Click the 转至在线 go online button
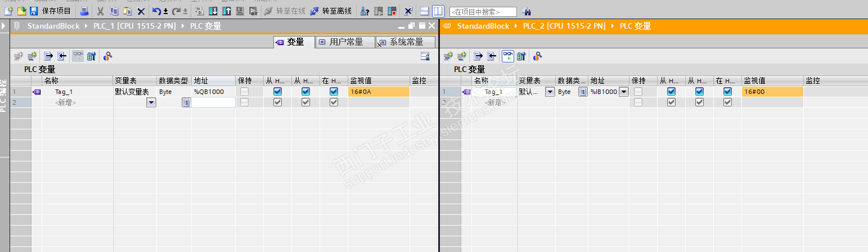Screen dimensions: 868x252 [x=285, y=11]
